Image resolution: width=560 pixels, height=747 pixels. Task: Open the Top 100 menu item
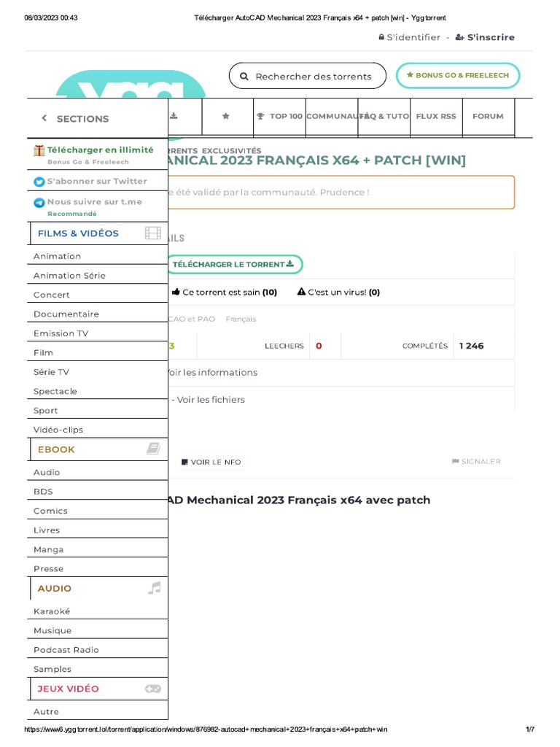point(279,116)
